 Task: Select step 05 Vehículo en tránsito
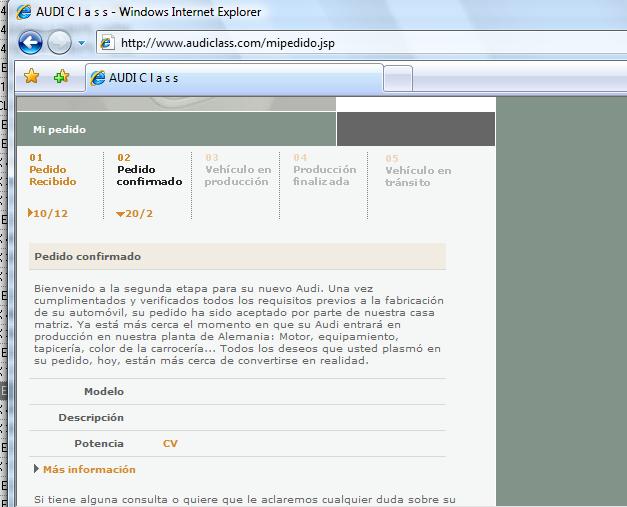418,171
